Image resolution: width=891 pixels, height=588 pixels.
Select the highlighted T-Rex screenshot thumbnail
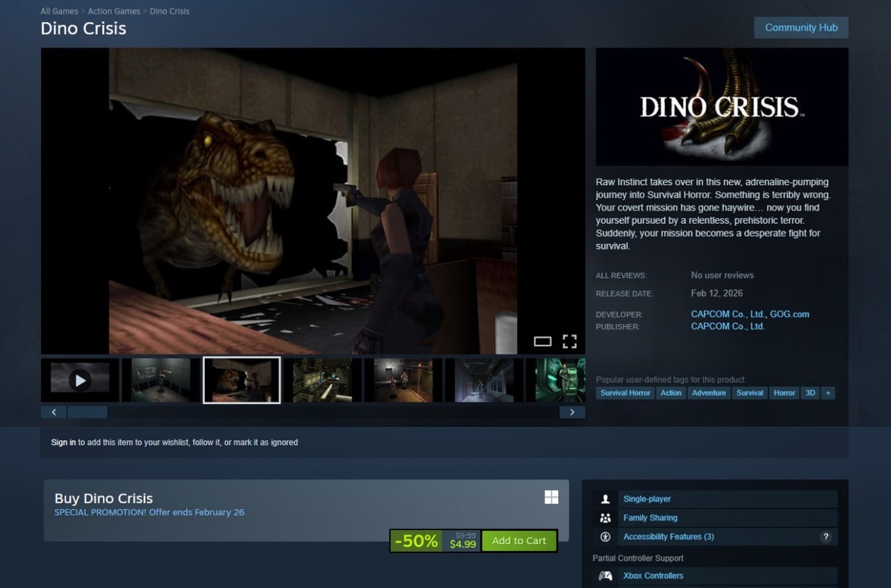[x=241, y=380]
